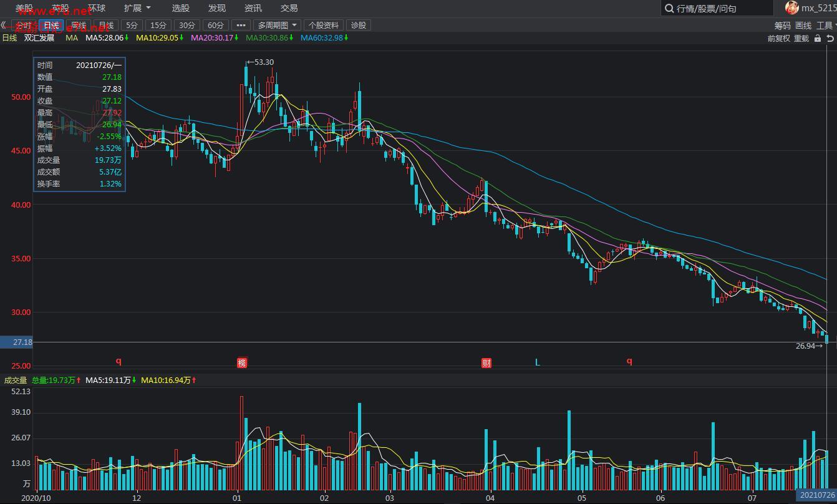
Task: Click the username mx_5215
Action: (x=819, y=8)
